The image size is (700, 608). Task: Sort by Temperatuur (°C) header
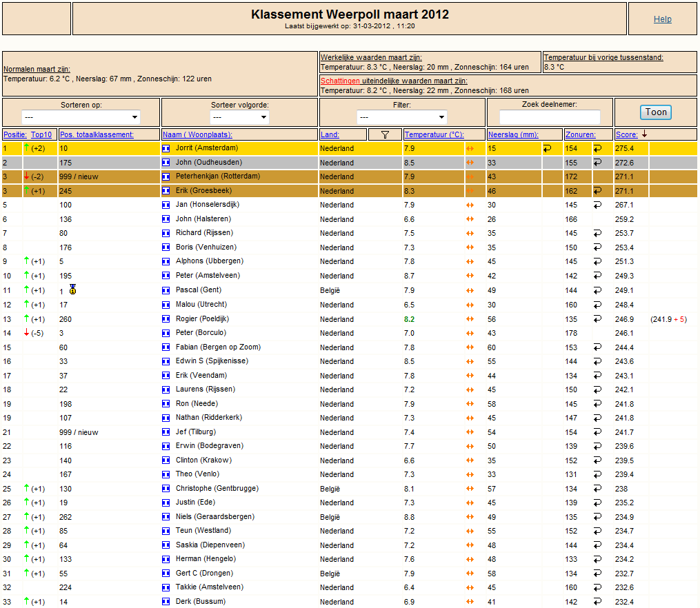point(434,134)
